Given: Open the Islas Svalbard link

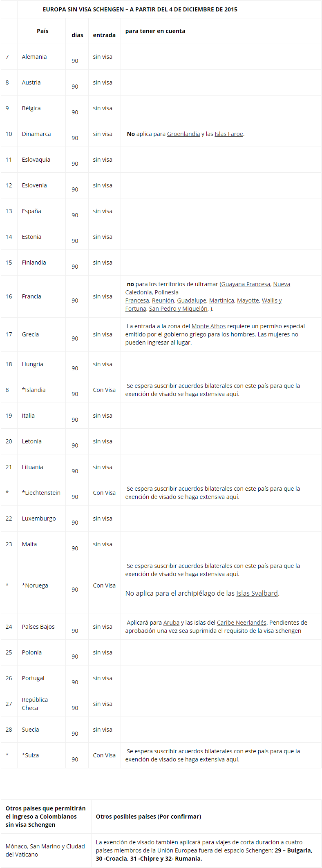Looking at the screenshot, I should coord(257,593).
